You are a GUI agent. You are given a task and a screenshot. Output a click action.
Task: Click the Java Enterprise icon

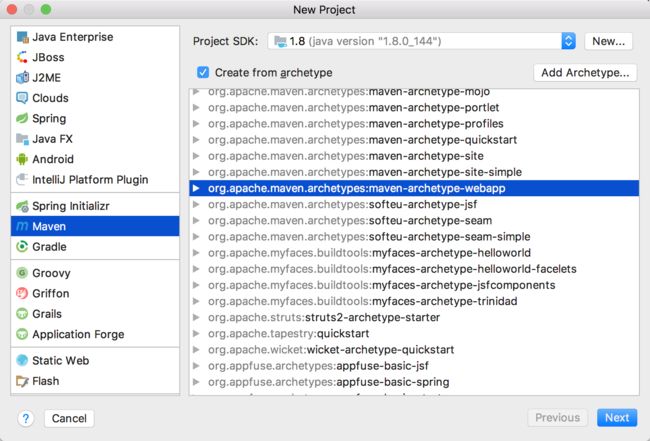22,37
